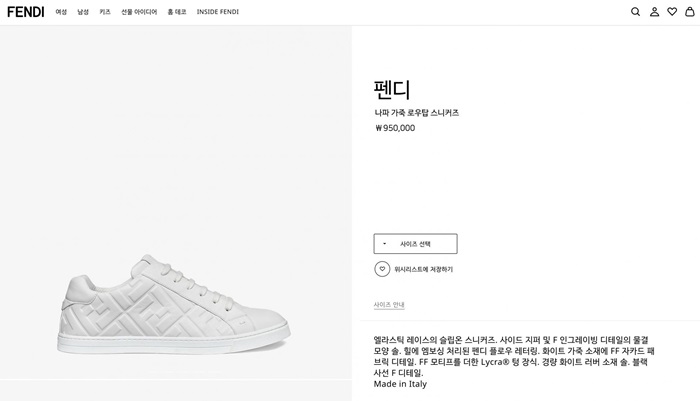Expand the 사이즈 선택 size dropdown
Screen dimensions: 700x401
[416, 244]
